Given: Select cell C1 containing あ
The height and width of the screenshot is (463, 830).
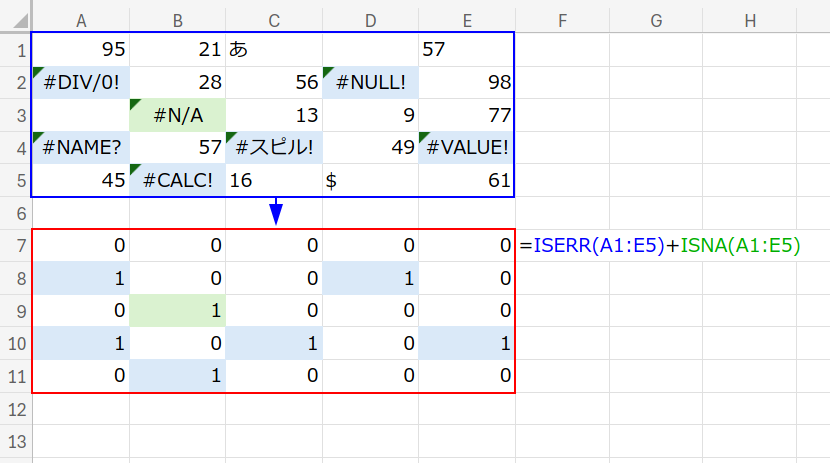Looking at the screenshot, I should point(274,49).
